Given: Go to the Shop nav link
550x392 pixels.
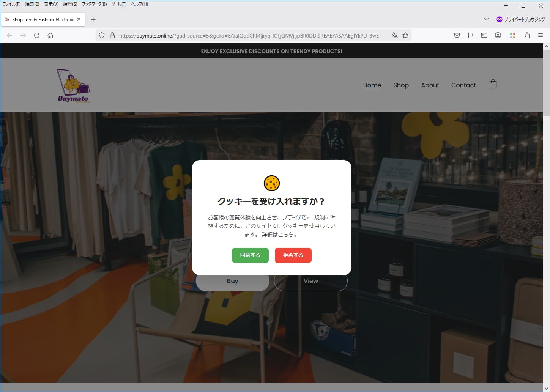Looking at the screenshot, I should point(401,85).
